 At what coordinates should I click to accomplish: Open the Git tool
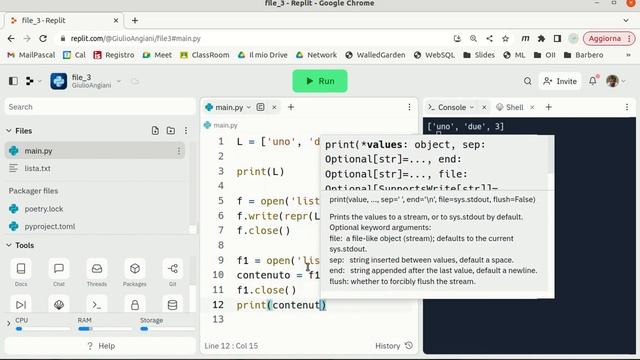click(173, 273)
